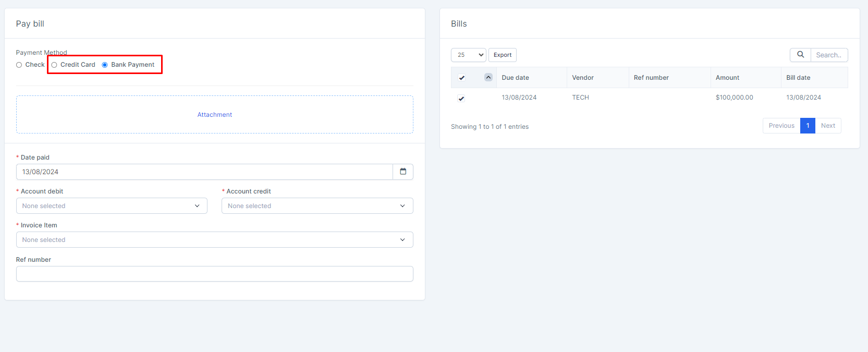This screenshot has height=352, width=868.
Task: Go to the Next page of bills
Action: coord(827,126)
